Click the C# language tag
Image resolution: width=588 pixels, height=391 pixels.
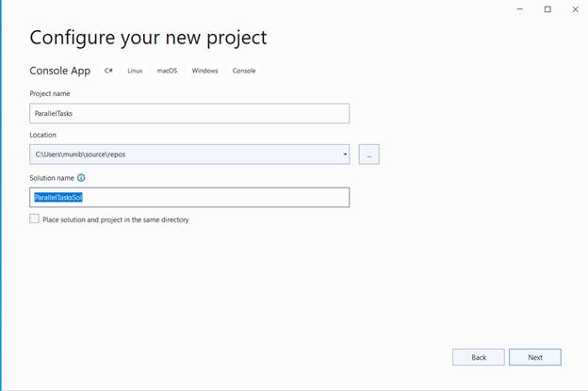(x=108, y=71)
